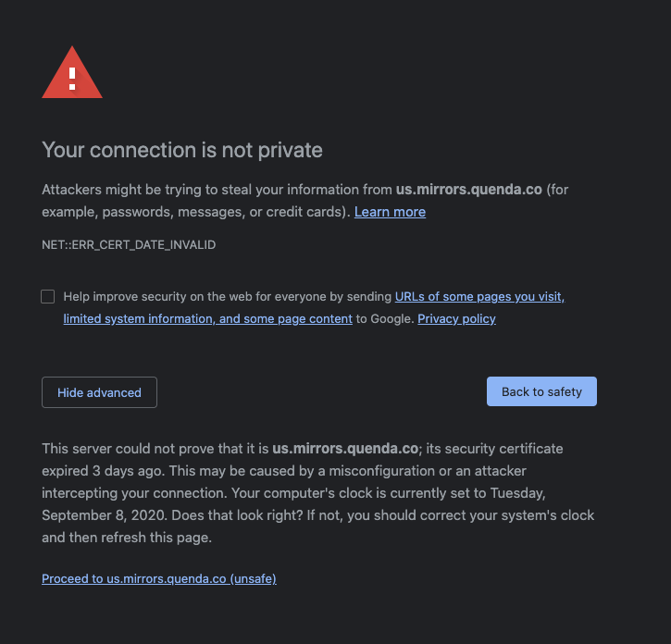The image size is (671, 644).
Task: Click the NET::ERR_CERT_DATE_INVALID error code
Action: tap(129, 245)
